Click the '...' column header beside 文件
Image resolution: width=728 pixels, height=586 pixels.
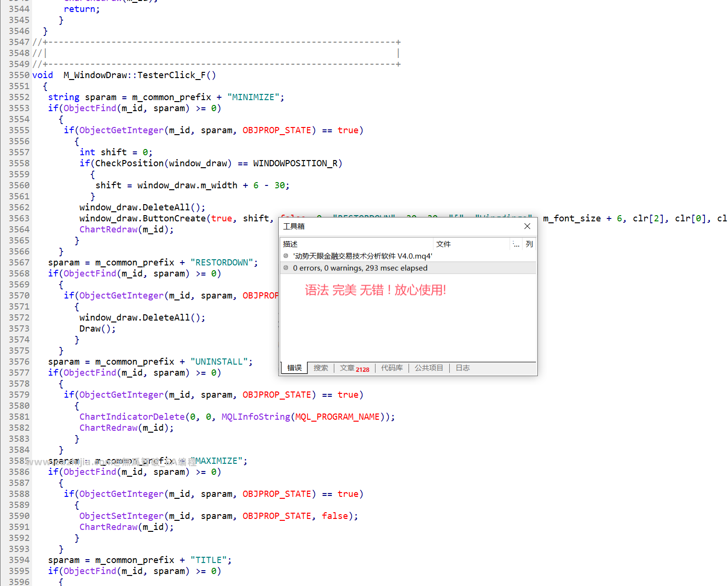tap(516, 244)
